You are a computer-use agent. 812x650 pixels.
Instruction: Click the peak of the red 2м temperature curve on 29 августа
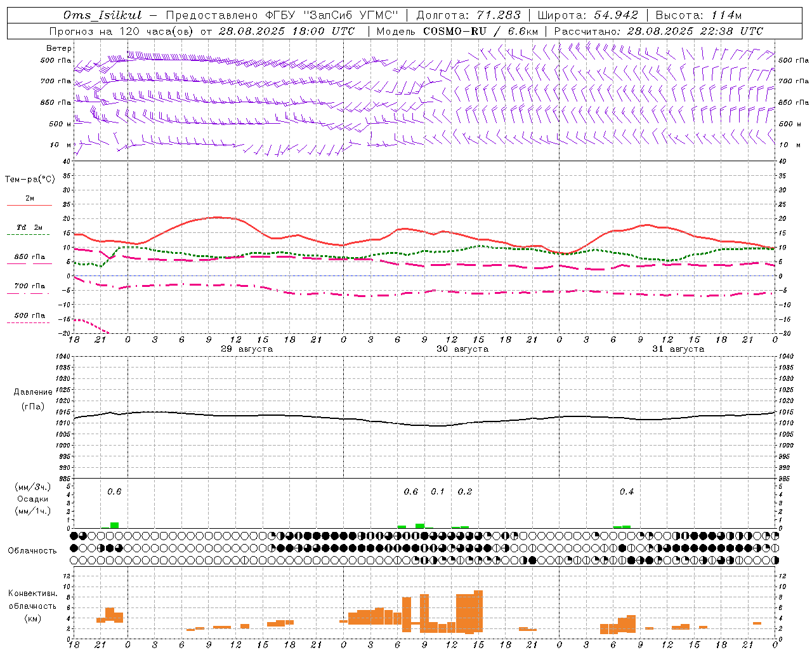218,217
